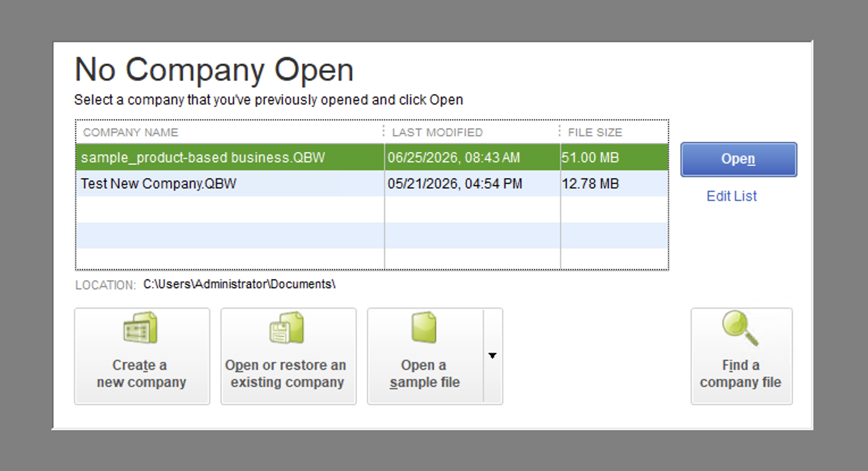Click the Create a new company icon

click(x=140, y=327)
